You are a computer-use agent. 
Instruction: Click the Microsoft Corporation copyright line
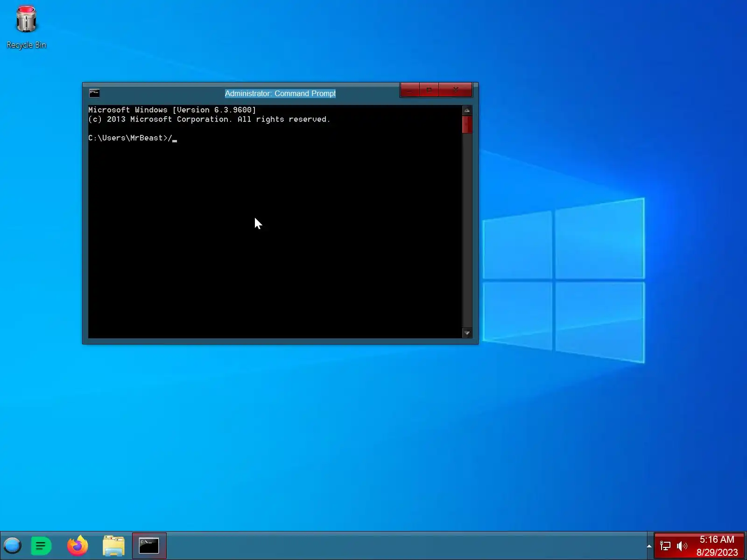[x=209, y=119]
